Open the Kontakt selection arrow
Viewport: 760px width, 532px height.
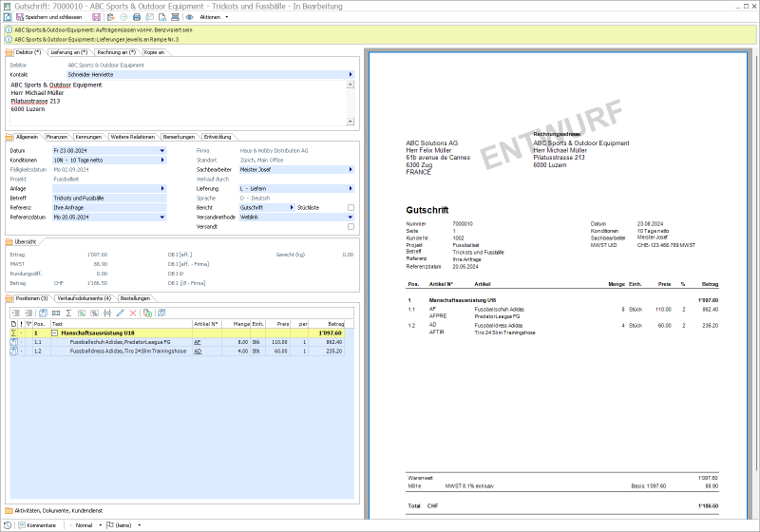tap(351, 75)
